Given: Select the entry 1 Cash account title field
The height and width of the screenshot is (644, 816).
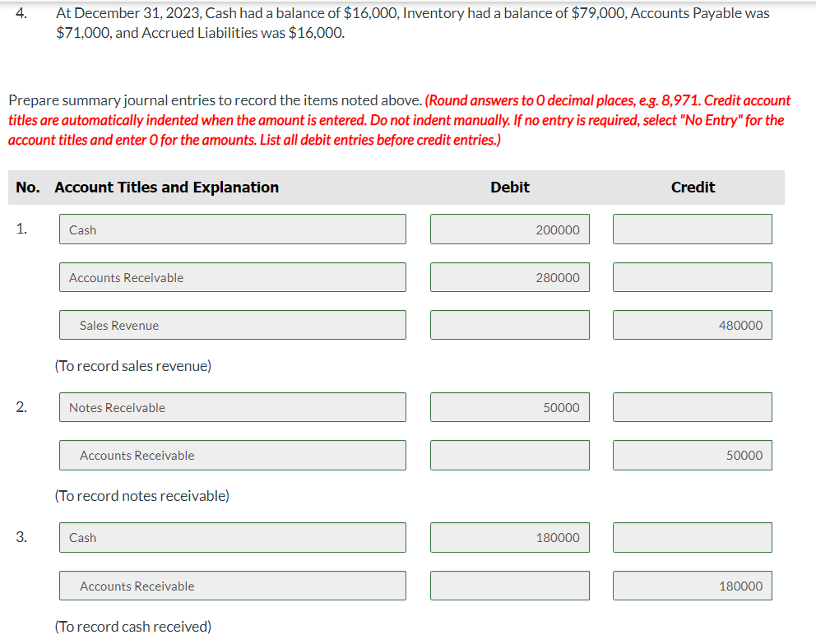Looking at the screenshot, I should tap(233, 229).
